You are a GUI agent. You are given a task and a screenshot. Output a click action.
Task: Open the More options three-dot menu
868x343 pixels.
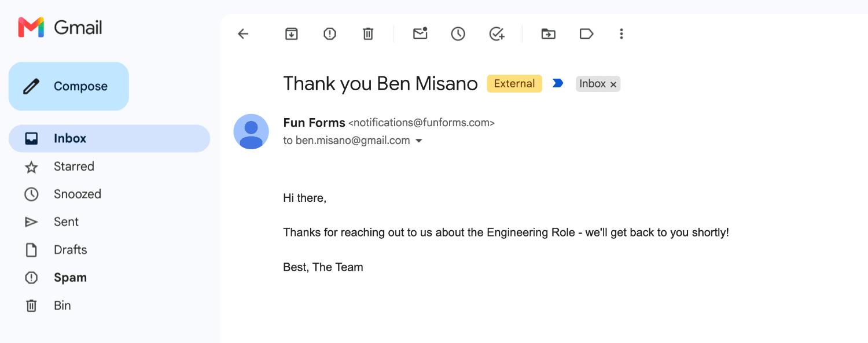[x=621, y=34]
